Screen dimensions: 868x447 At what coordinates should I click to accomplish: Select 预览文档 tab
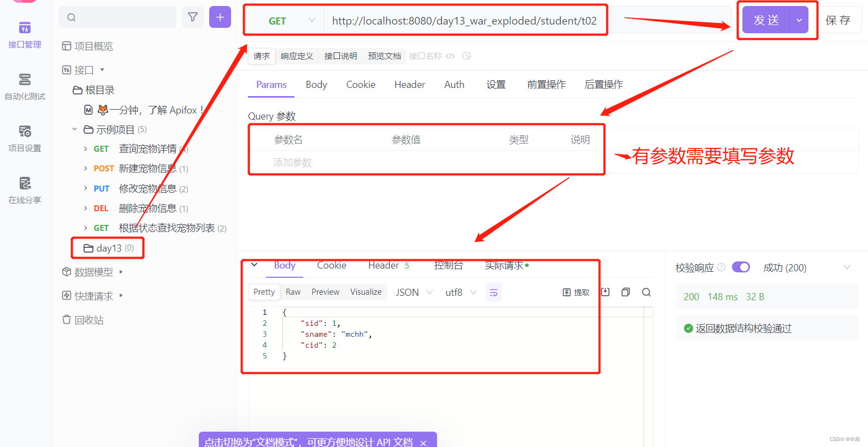pos(385,56)
